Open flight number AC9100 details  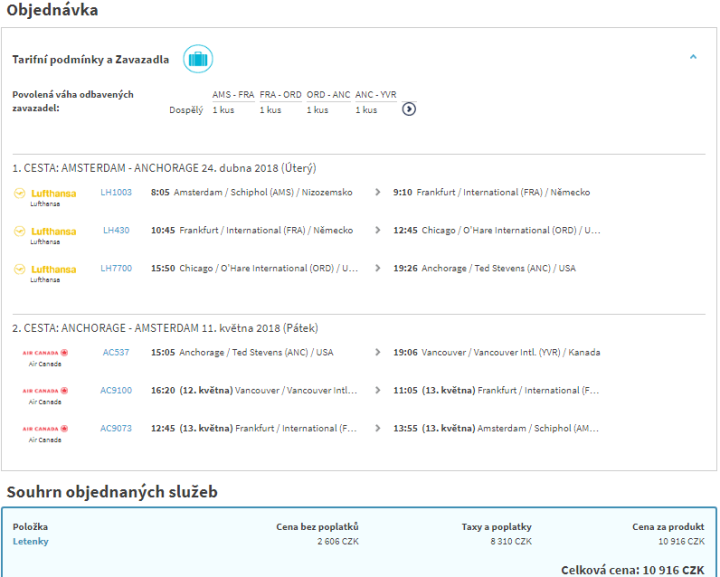[x=116, y=390]
